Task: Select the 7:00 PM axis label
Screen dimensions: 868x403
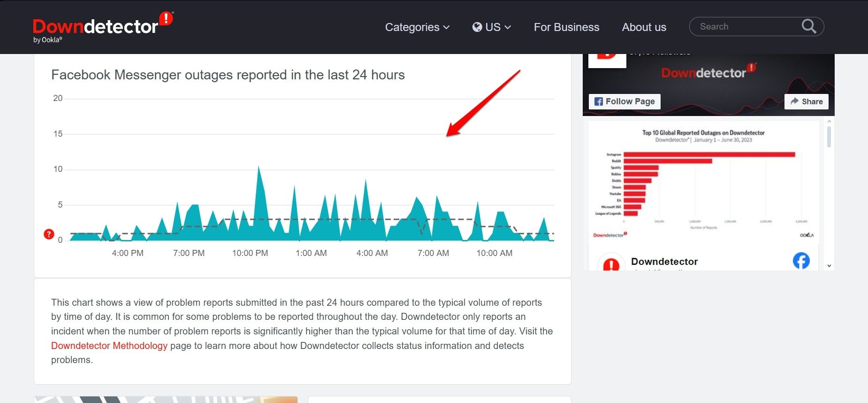Action: [189, 253]
